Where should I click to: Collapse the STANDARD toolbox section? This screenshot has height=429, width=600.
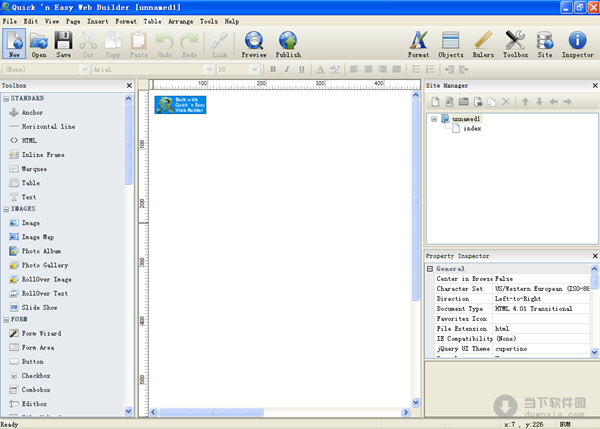tap(6, 99)
